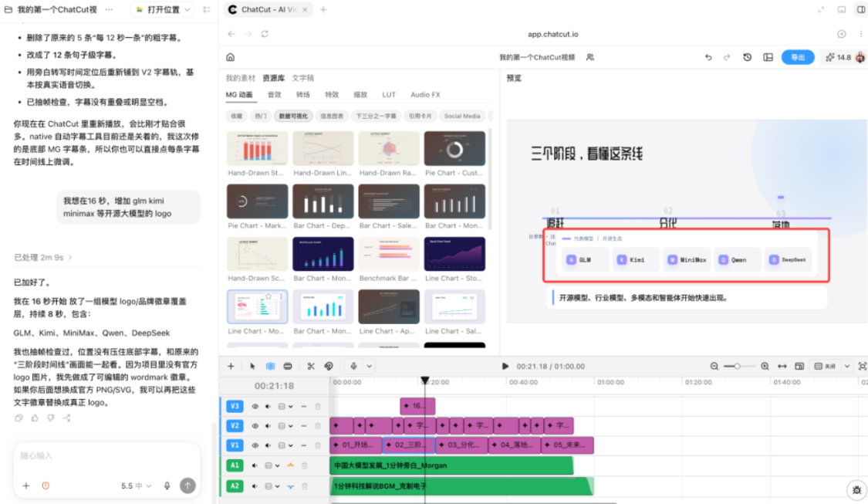Toggle the 关闭 captions switch in timeline toolbar
The image size is (868, 504).
pyautogui.click(x=825, y=366)
